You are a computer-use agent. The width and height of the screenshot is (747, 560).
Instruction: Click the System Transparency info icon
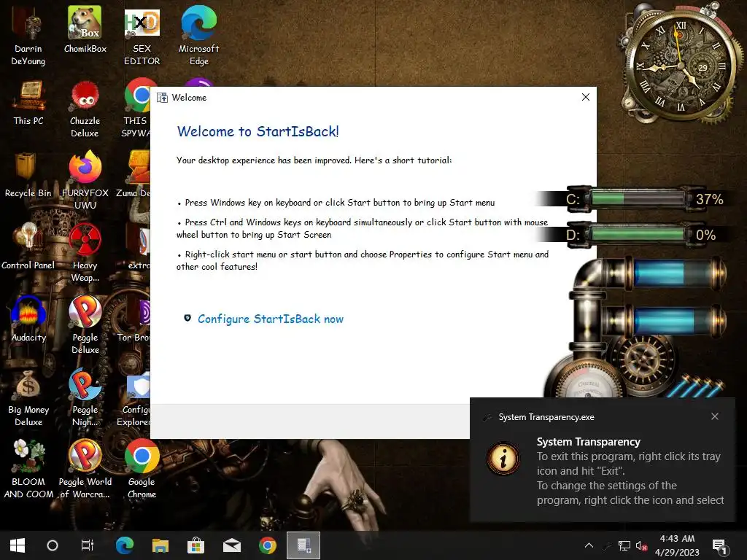click(503, 459)
